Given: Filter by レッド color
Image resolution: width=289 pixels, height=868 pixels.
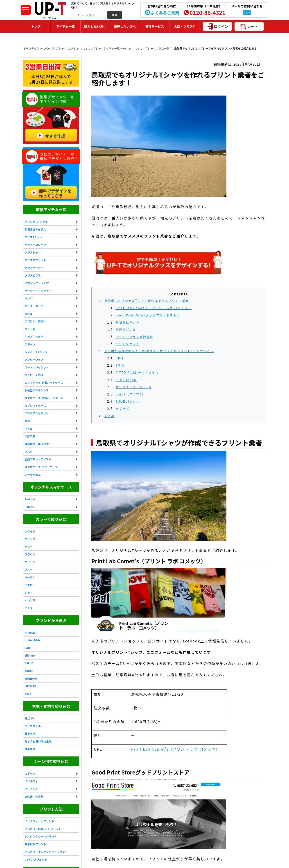Looking at the screenshot, I should pos(51,593).
